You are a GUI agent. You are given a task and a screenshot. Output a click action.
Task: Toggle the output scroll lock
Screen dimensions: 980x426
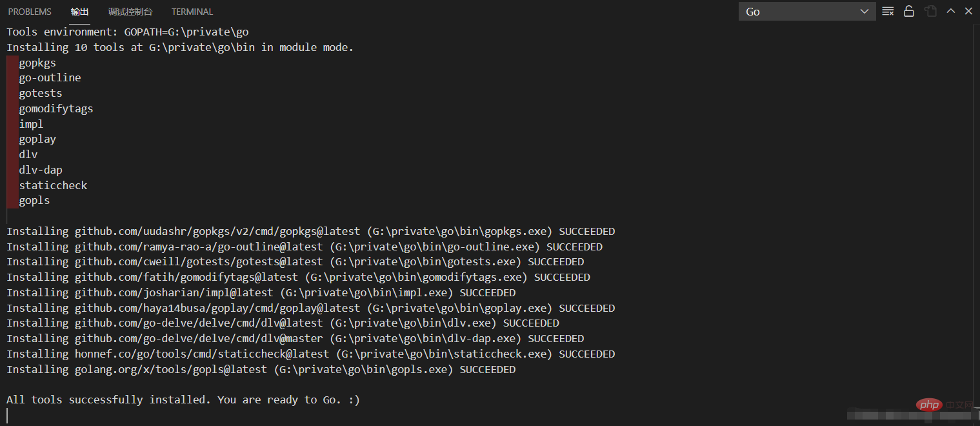click(909, 12)
